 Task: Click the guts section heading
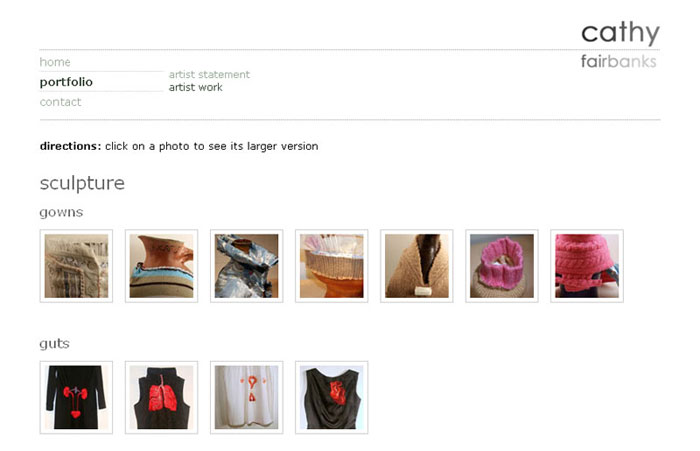(54, 344)
